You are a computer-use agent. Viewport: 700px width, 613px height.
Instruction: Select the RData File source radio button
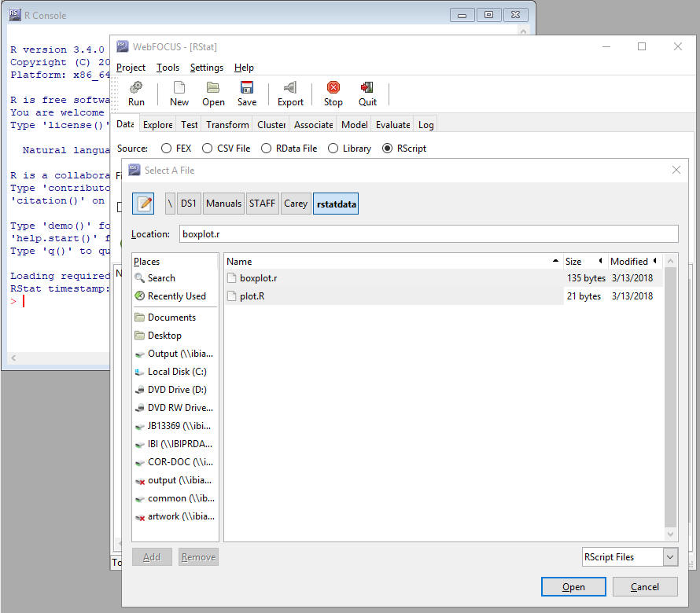click(x=266, y=148)
